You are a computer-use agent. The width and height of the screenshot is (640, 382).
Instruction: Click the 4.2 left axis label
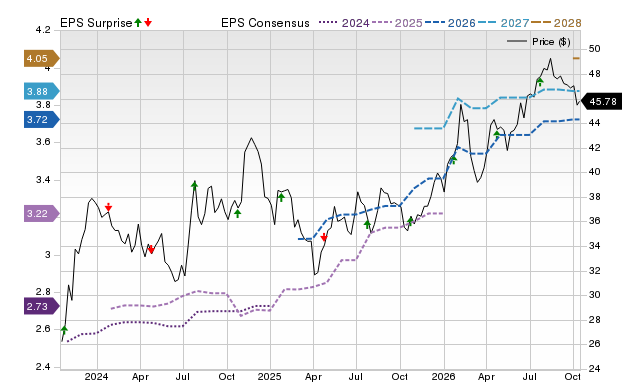pos(43,30)
